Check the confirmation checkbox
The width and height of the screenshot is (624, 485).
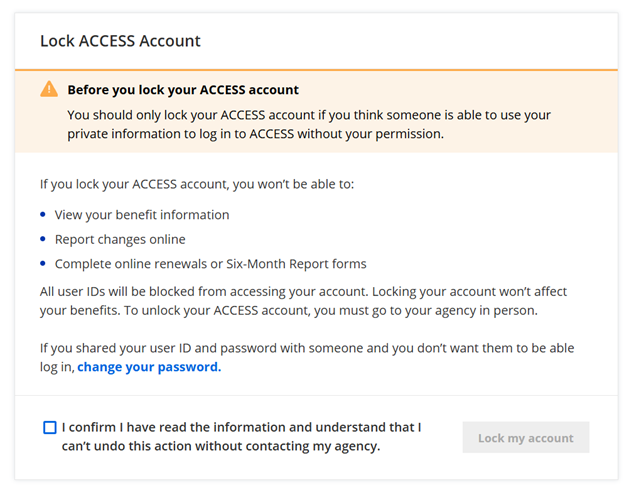pyautogui.click(x=50, y=428)
